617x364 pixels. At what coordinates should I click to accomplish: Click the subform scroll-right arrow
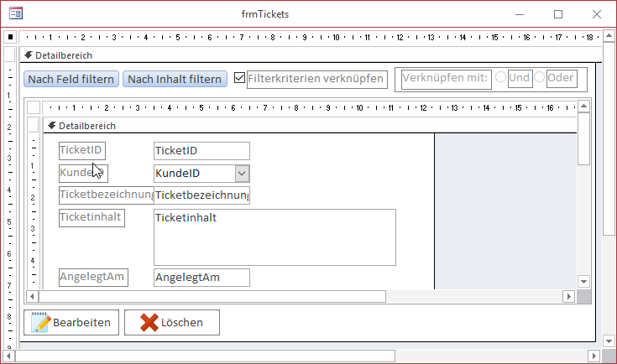(x=568, y=296)
